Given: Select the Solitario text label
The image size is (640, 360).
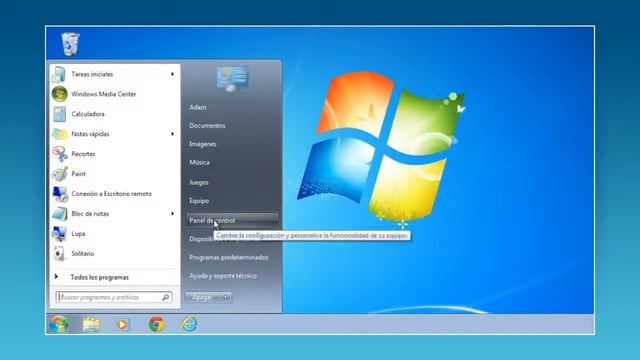Looking at the screenshot, I should click(82, 253).
